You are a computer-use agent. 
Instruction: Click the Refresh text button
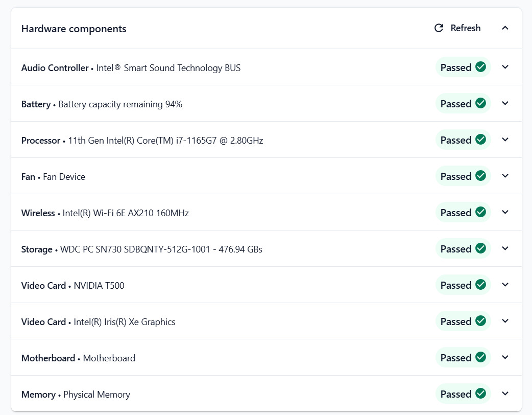[x=465, y=28]
